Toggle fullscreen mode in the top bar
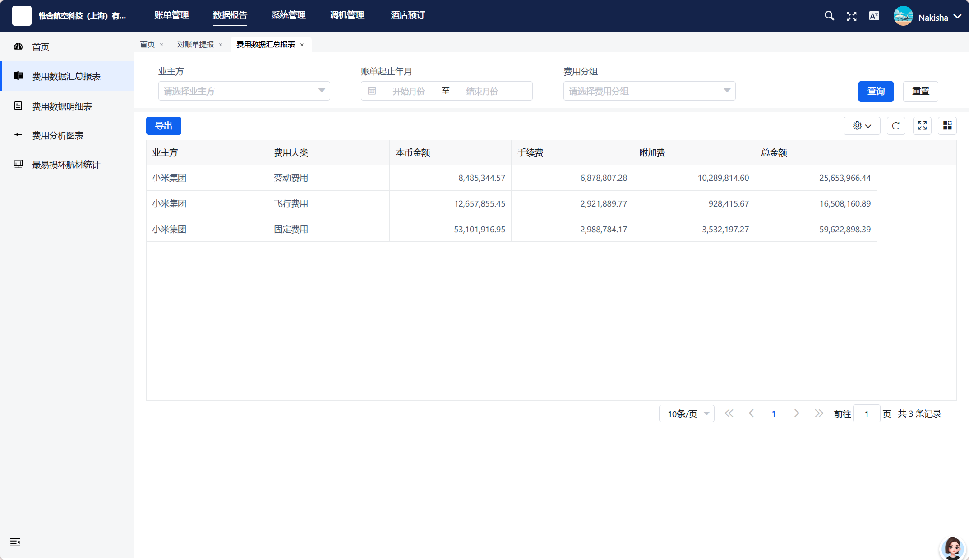Viewport: 969px width, 560px height. 852,17
